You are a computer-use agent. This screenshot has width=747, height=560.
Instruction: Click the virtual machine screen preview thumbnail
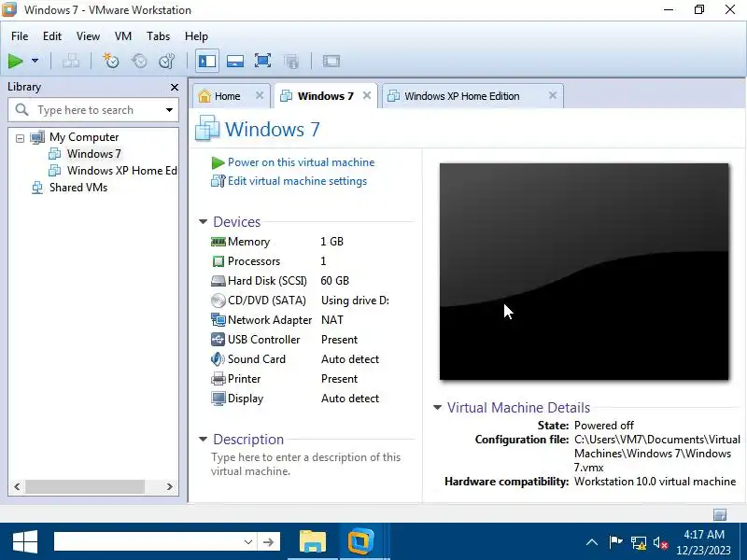585,272
